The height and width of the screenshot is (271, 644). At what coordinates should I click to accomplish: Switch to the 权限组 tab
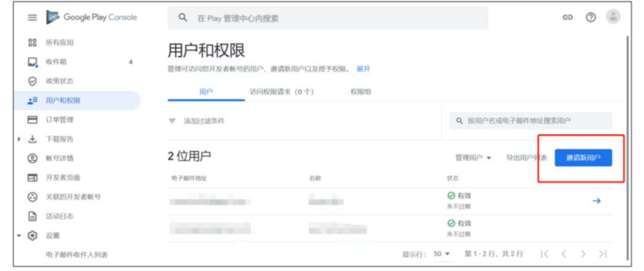coord(361,92)
